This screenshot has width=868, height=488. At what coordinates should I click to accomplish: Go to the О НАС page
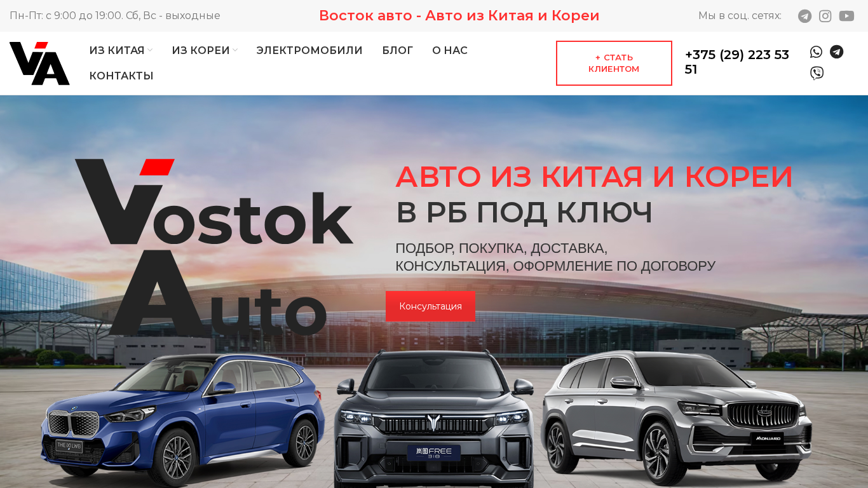tap(450, 50)
